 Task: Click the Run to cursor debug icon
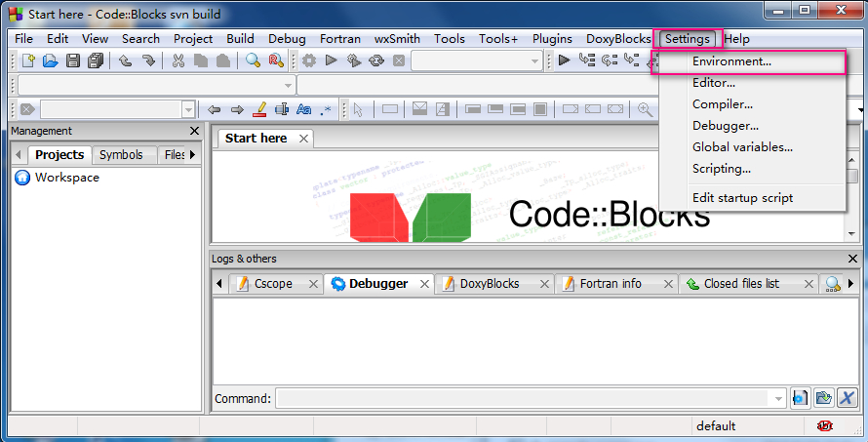(x=587, y=60)
